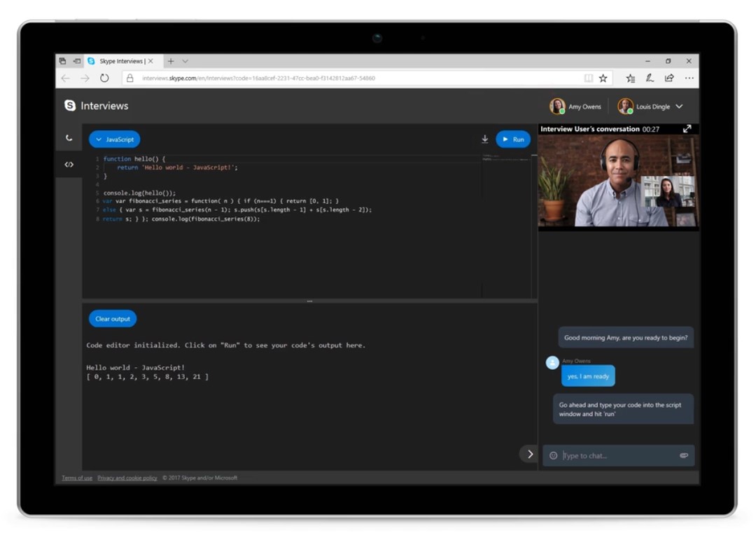Image resolution: width=756 pixels, height=538 pixels.
Task: Click the Amy Owens name in header
Action: coord(584,106)
